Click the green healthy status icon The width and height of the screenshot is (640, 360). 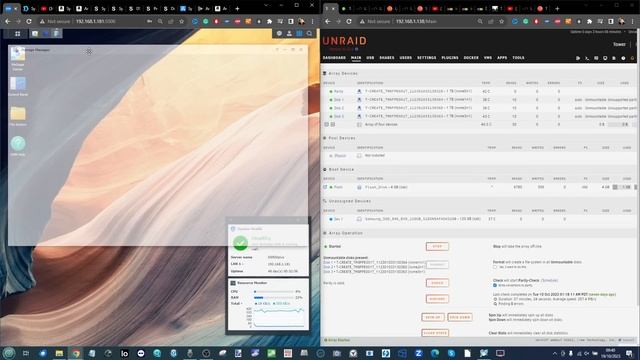(x=240, y=243)
